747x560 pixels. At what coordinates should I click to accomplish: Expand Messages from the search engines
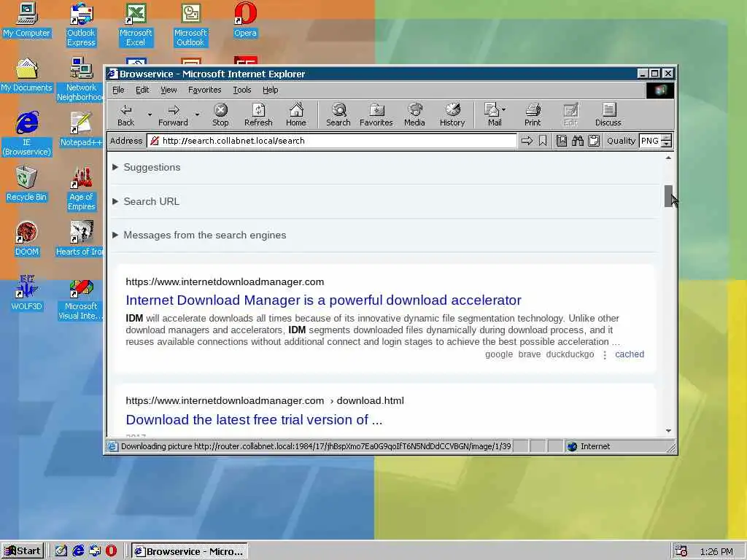[x=199, y=236]
